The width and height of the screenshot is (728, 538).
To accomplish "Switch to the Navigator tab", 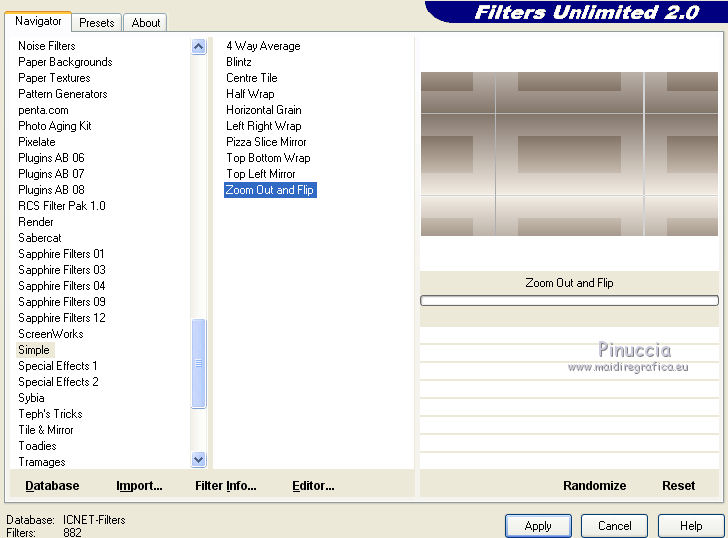I will click(x=38, y=21).
